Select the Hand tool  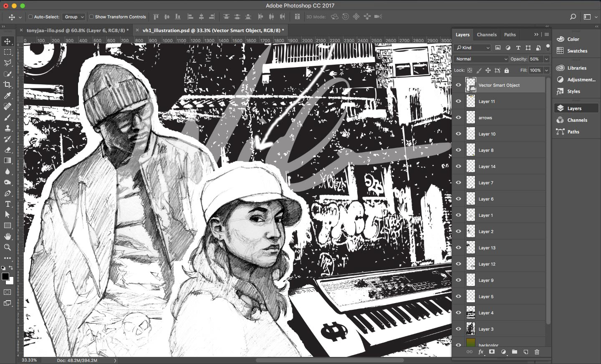8,236
